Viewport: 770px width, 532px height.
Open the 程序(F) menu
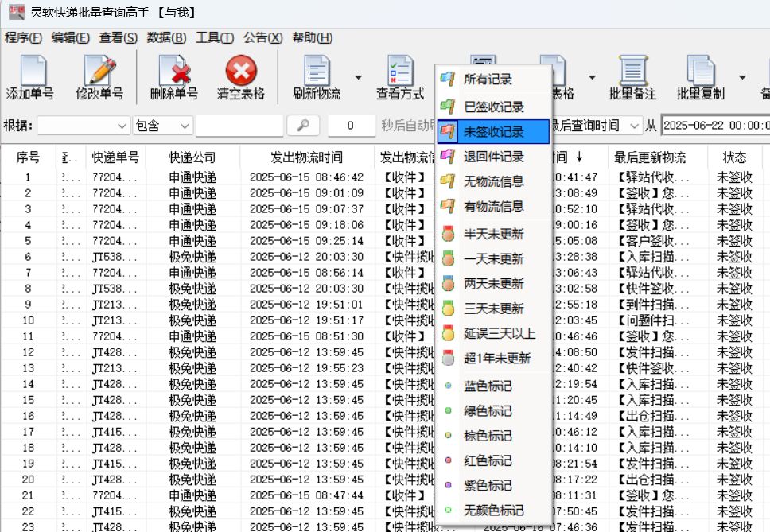(x=23, y=38)
